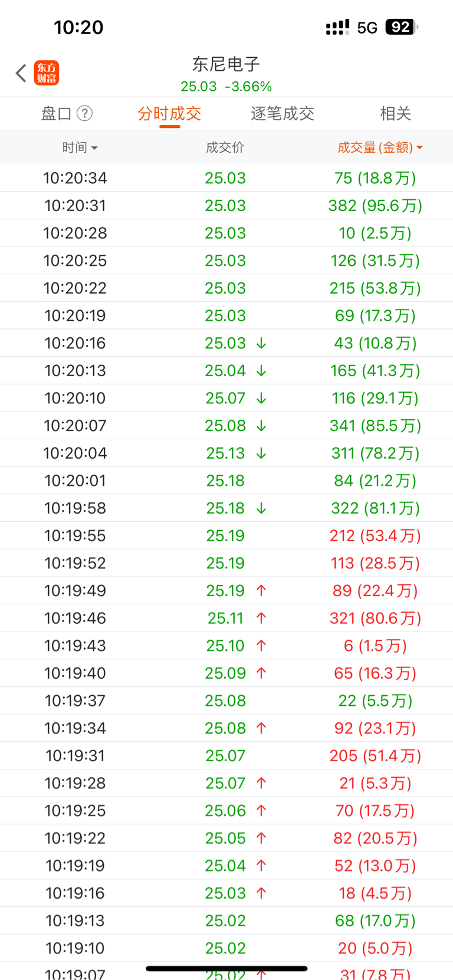Tap the question mark help icon beside 盘口

tap(85, 113)
